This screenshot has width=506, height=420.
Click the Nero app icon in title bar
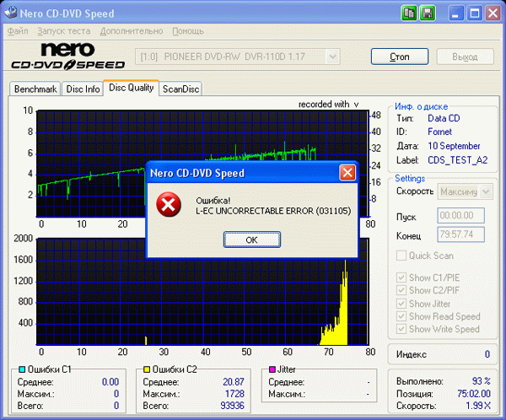pos(11,13)
